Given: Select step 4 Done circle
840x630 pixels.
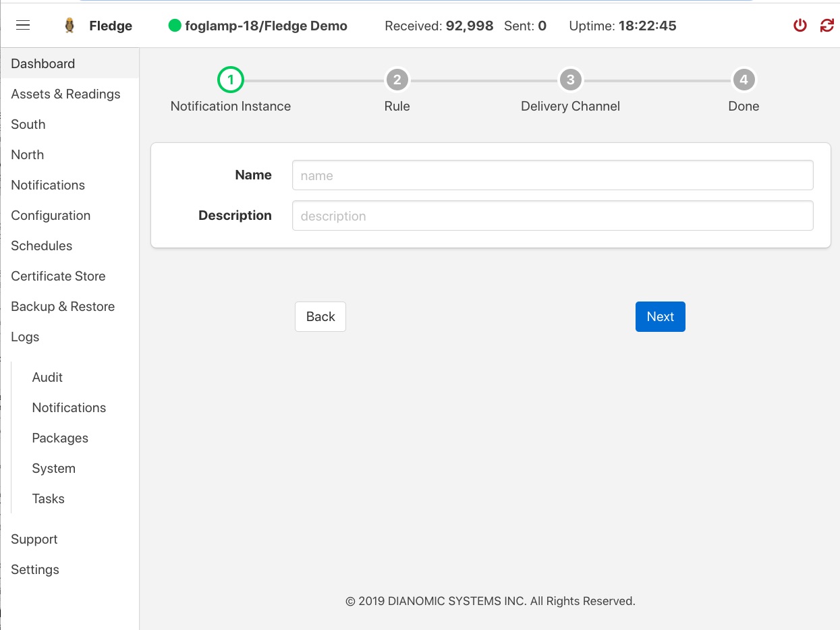Looking at the screenshot, I should (x=744, y=80).
